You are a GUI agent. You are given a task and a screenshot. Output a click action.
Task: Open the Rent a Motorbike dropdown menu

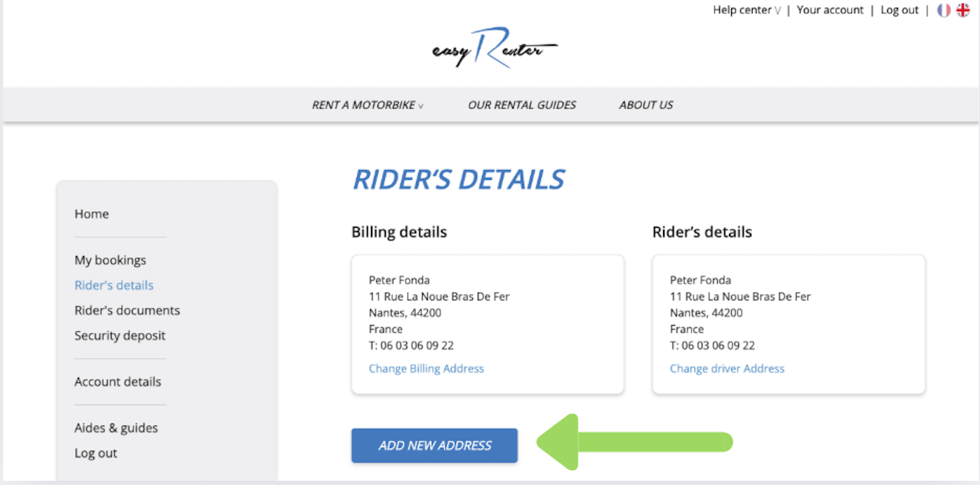tap(367, 105)
